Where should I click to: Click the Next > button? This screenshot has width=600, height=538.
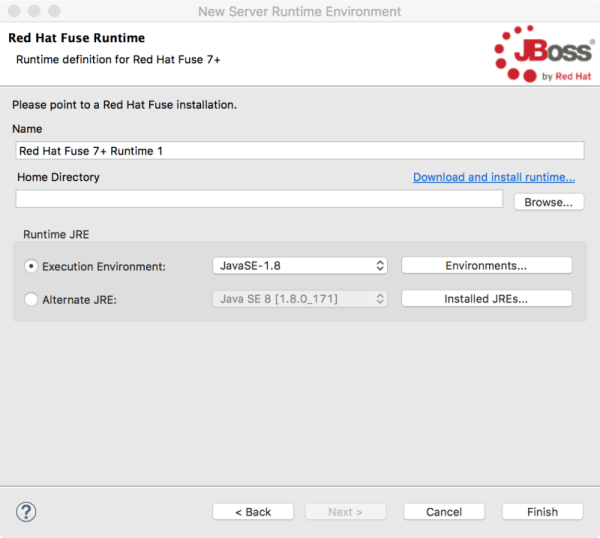[x=346, y=511]
